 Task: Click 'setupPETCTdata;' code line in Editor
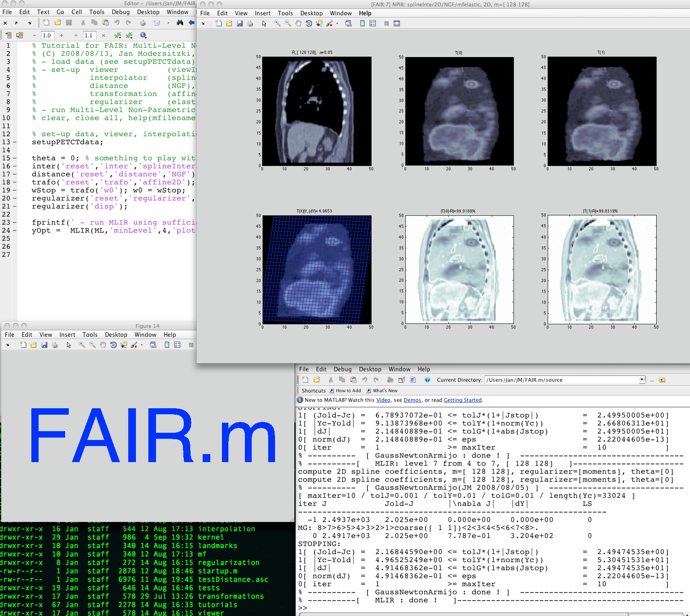point(68,142)
